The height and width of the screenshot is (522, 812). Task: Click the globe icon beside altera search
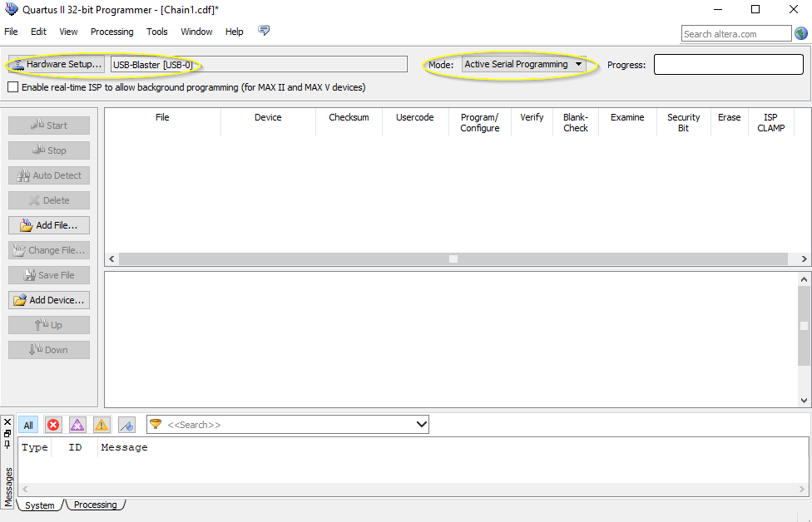coord(801,33)
